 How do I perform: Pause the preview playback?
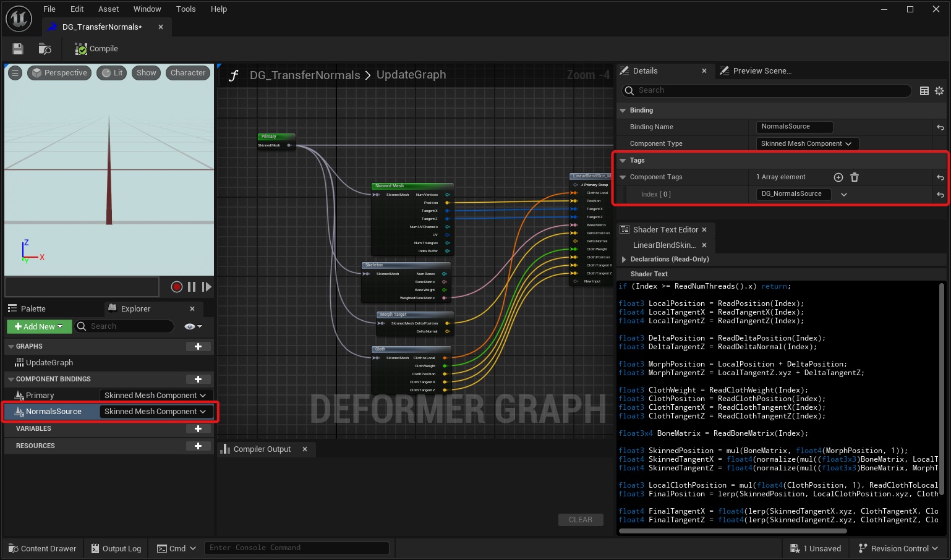tap(192, 287)
